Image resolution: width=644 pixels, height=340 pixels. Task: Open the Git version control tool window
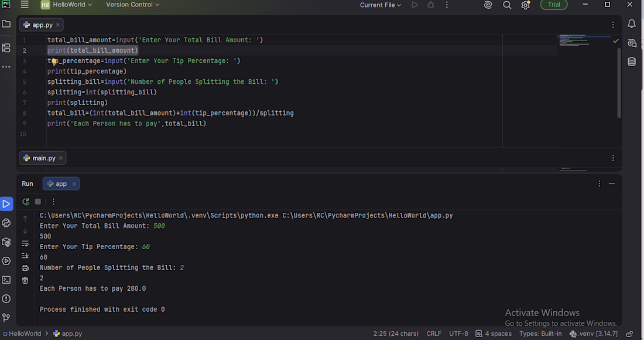click(6, 317)
